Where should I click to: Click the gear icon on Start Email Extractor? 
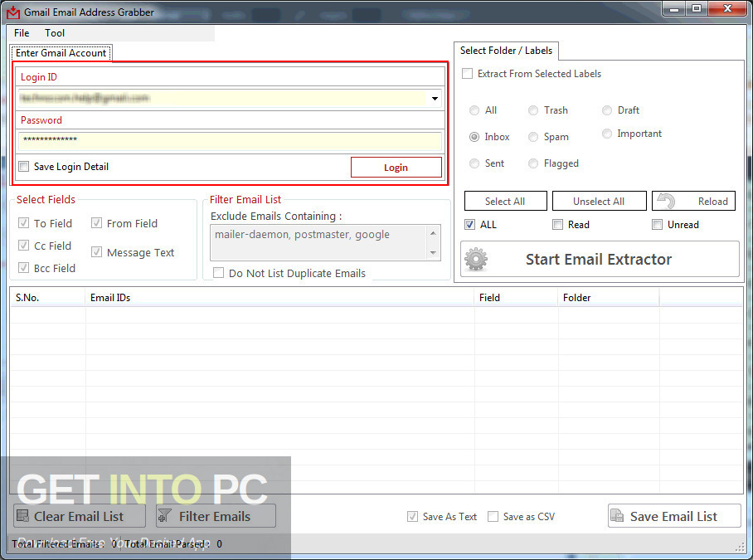[x=476, y=260]
